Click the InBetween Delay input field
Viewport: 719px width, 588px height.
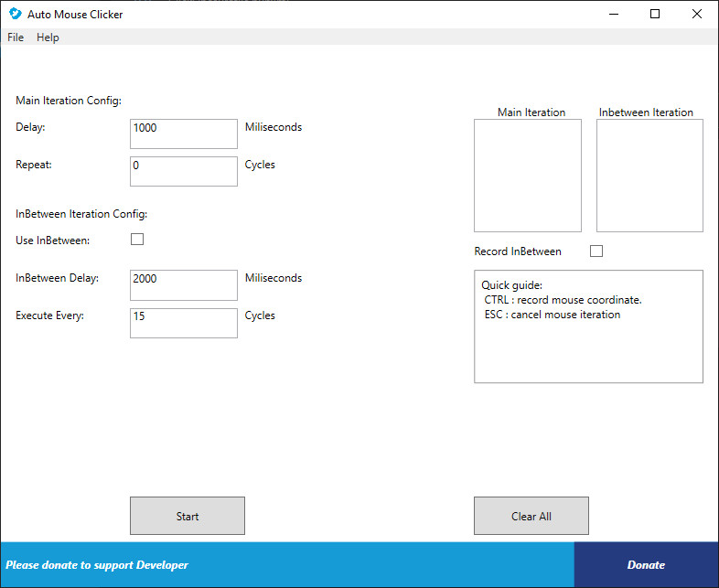pyautogui.click(x=184, y=284)
